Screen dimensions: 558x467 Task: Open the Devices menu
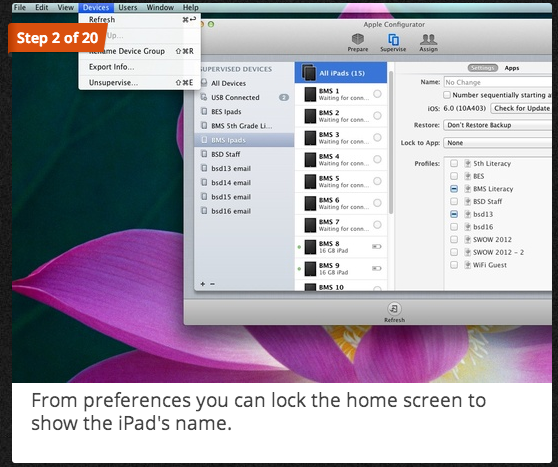[x=96, y=7]
